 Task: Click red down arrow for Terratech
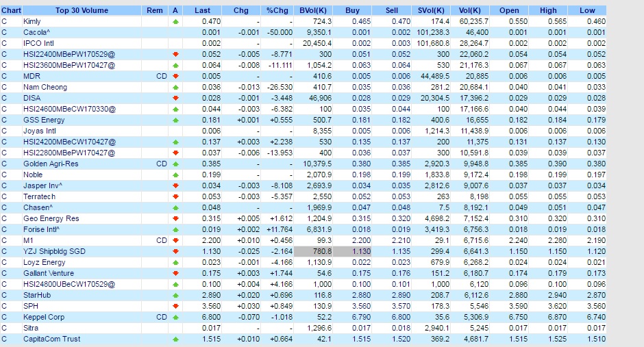click(175, 197)
